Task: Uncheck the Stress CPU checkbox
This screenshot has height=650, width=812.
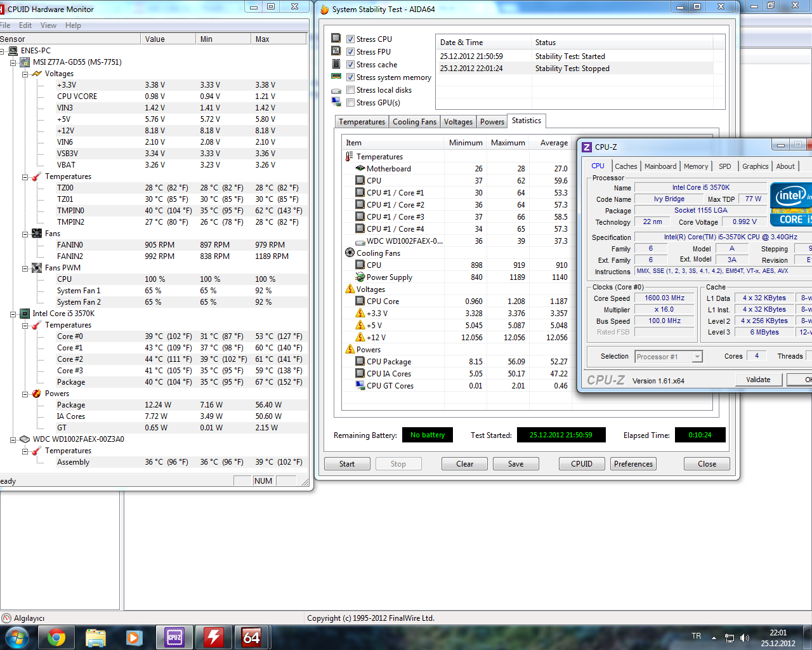Action: (x=350, y=39)
